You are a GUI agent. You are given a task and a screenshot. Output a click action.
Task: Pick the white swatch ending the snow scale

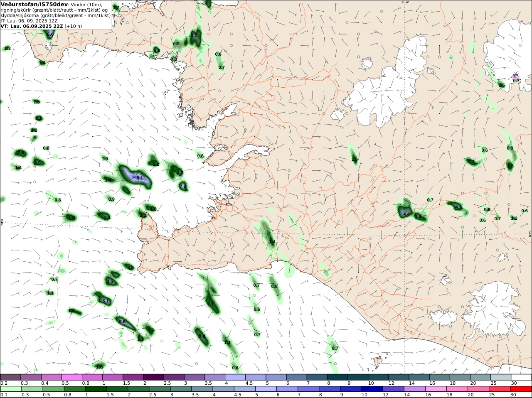coord(521,377)
